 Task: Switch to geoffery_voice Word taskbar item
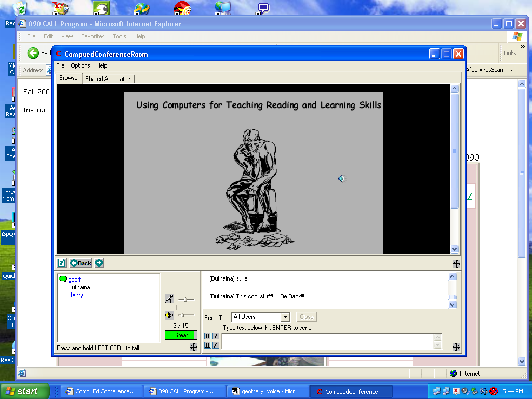click(267, 391)
